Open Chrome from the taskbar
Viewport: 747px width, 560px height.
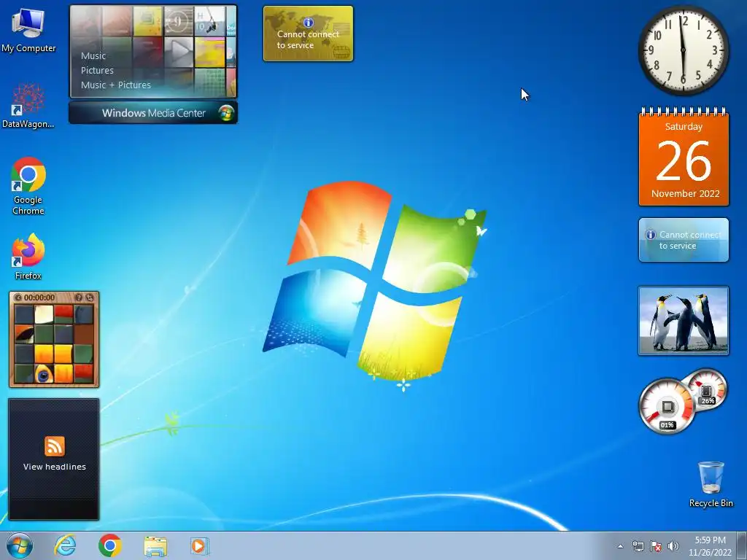click(x=110, y=545)
